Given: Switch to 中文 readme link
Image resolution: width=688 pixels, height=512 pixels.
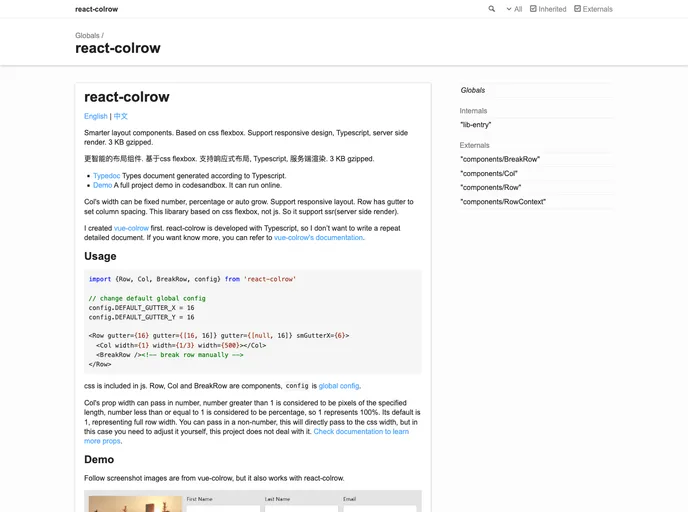Looking at the screenshot, I should (121, 116).
